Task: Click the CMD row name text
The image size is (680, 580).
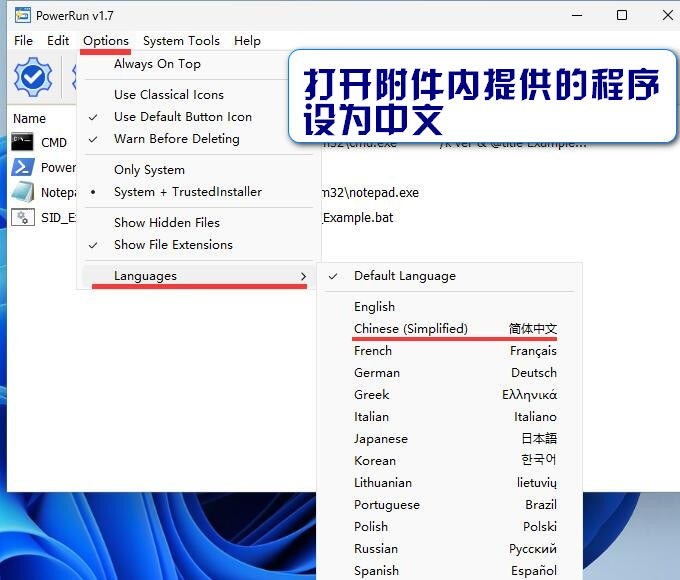Action: (54, 143)
